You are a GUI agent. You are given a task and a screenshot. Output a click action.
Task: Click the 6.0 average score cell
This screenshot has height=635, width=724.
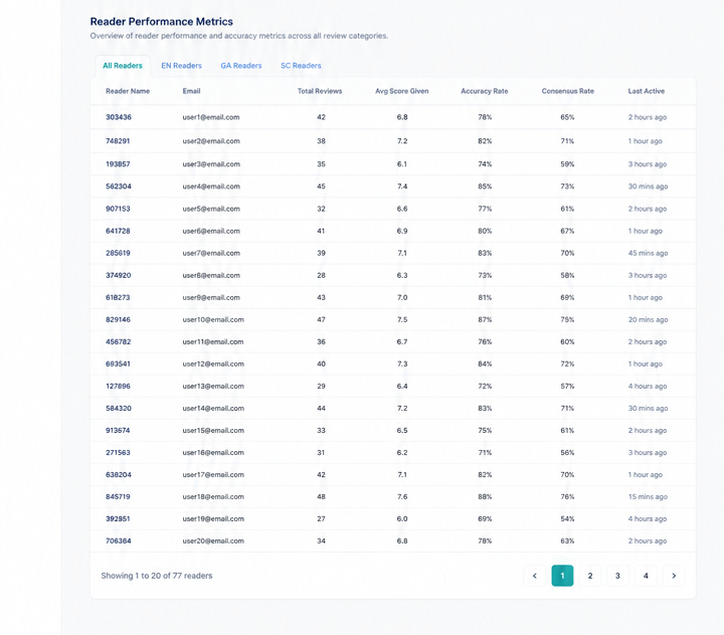tap(402, 519)
